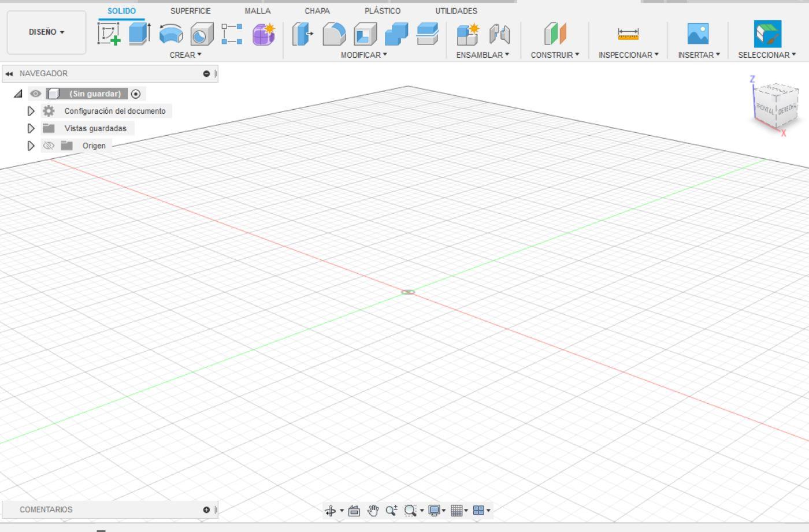The width and height of the screenshot is (809, 532).
Task: Click the Vistas guardadas folder icon
Action: pos(49,128)
